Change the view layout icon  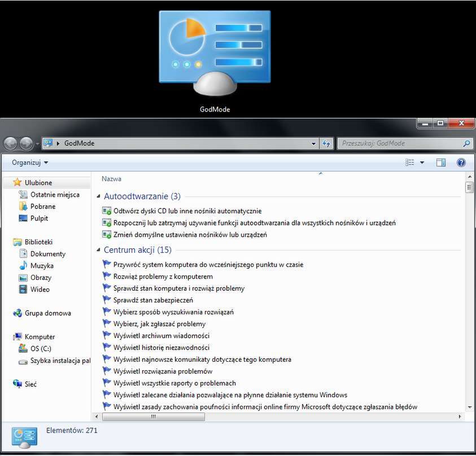tap(409, 163)
